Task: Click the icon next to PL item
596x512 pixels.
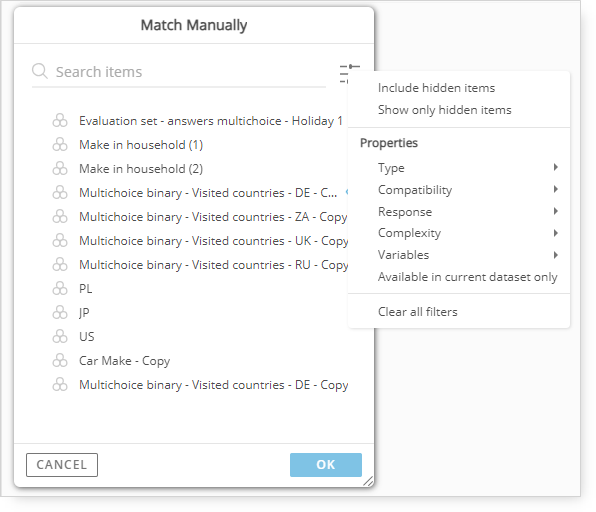Action: 60,288
